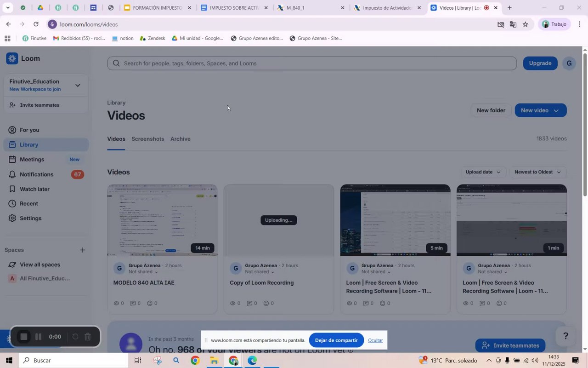Open the MODELO 840 ALTA IAE thumbnail
The height and width of the screenshot is (368, 588).
pyautogui.click(x=162, y=220)
